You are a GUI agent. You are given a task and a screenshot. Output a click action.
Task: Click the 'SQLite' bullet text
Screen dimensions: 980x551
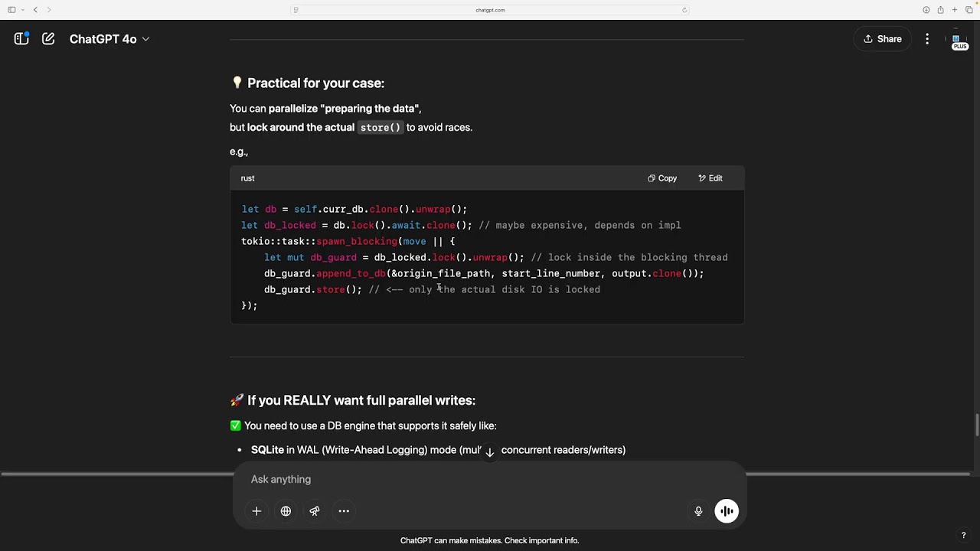click(x=267, y=450)
